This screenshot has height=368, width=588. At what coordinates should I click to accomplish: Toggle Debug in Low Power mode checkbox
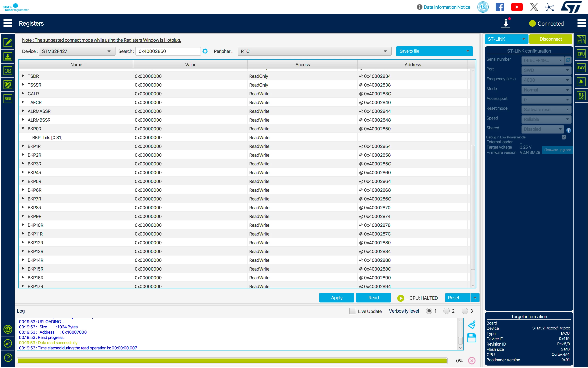564,137
